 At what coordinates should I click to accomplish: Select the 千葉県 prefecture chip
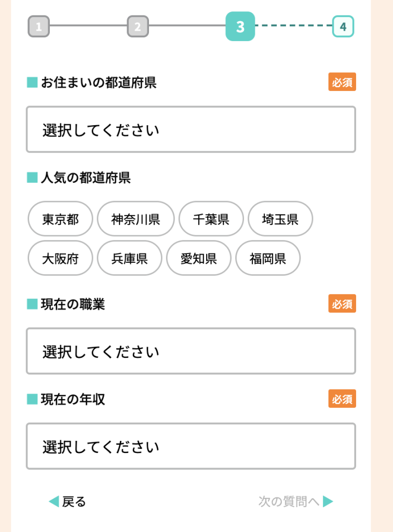211,219
